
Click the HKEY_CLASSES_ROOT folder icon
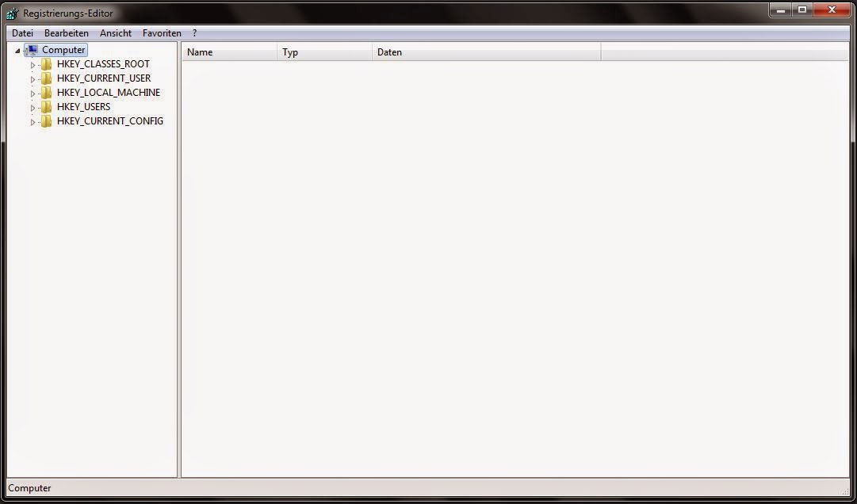(47, 64)
